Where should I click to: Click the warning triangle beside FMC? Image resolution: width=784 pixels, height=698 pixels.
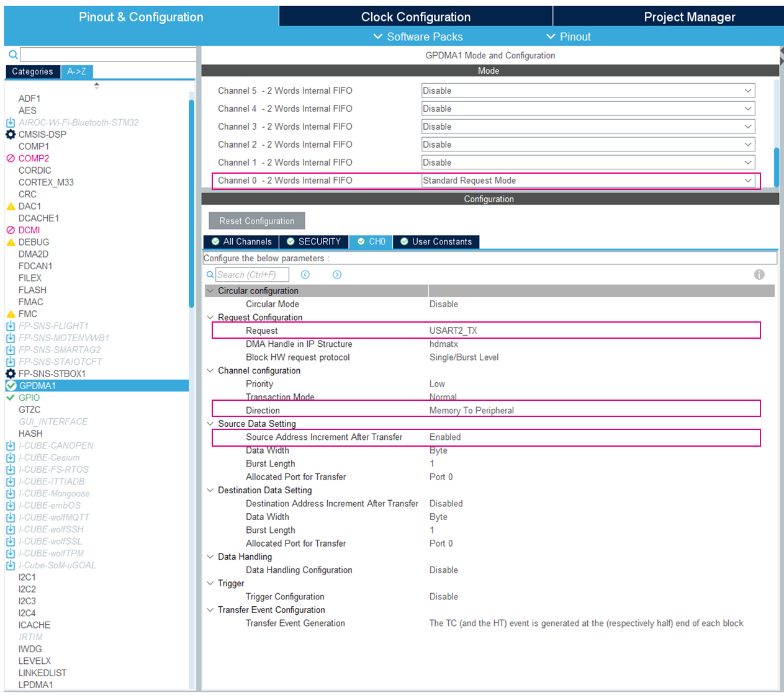[11, 314]
